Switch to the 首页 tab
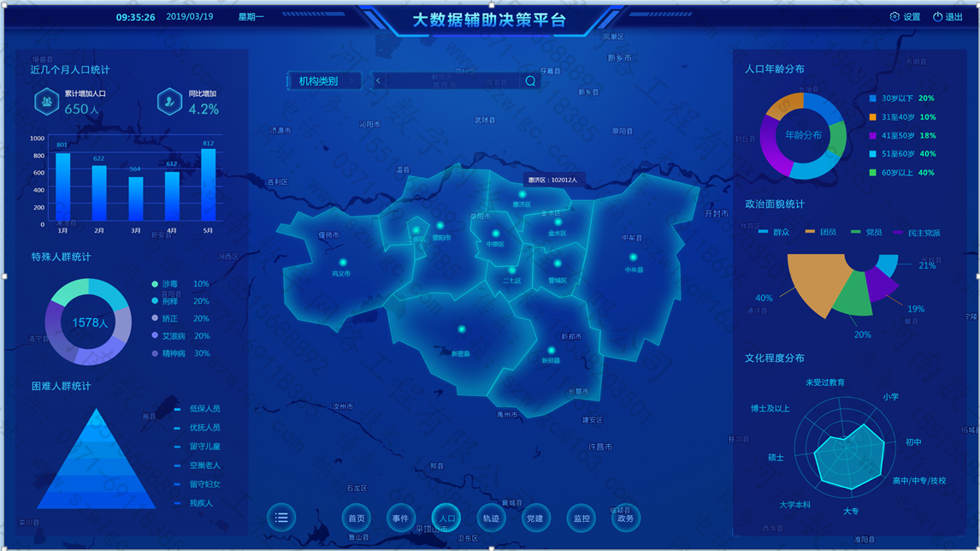Screen dimensions: 980x551 [356, 518]
